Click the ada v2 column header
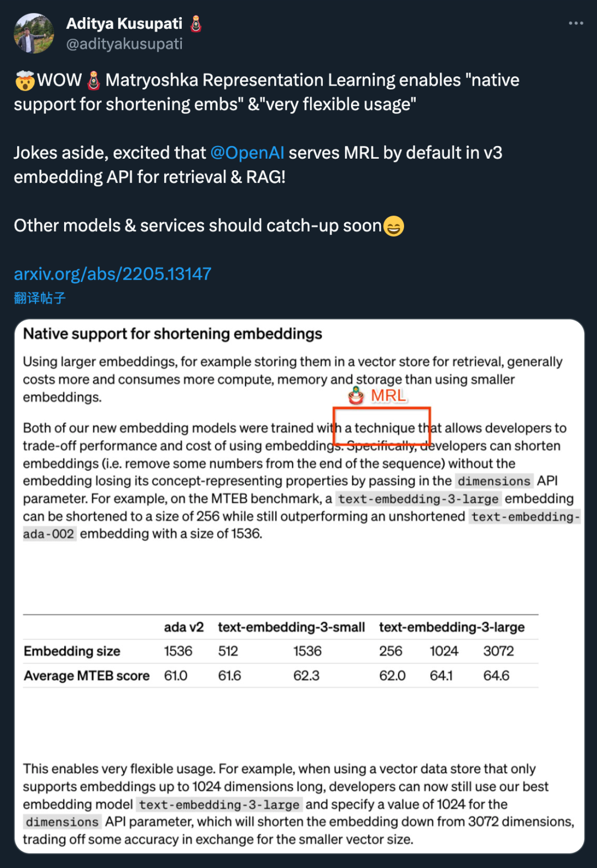The width and height of the screenshot is (597, 868). pyautogui.click(x=184, y=627)
